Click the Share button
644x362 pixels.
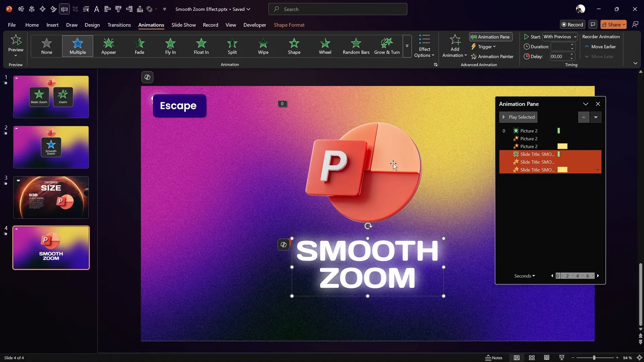613,24
